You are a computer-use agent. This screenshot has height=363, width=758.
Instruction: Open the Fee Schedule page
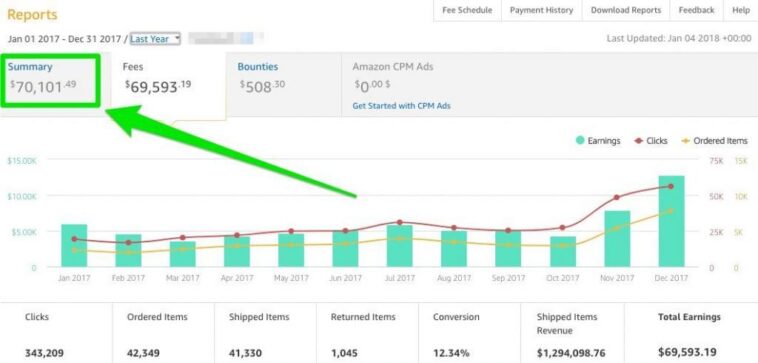coord(467,10)
